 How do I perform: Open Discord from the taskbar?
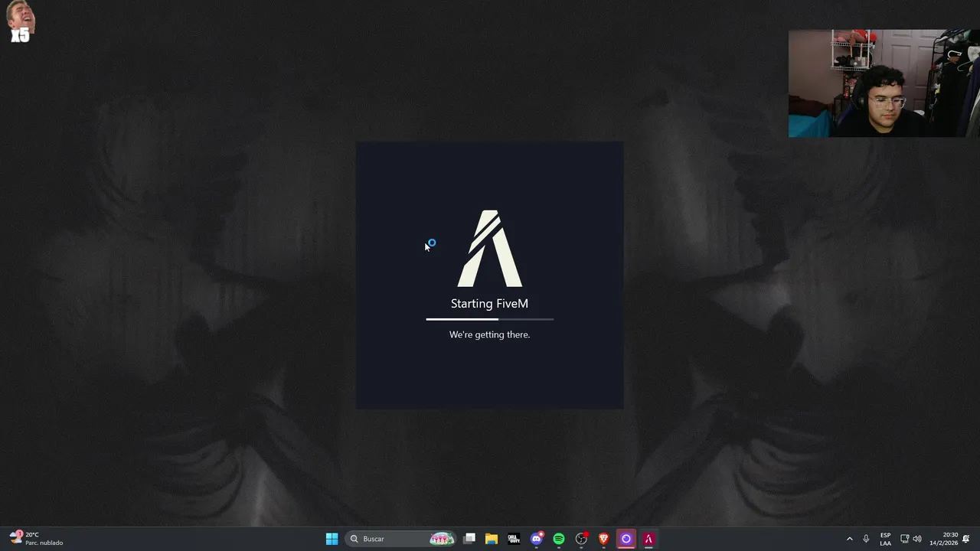point(537,539)
